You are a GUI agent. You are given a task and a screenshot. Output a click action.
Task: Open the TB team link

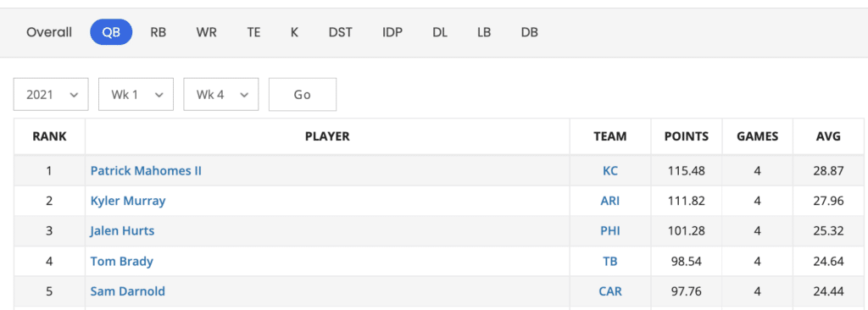coord(610,261)
